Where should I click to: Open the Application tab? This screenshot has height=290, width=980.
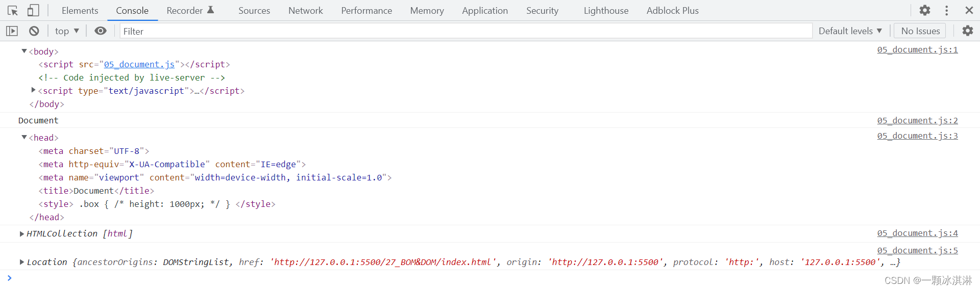pos(485,11)
